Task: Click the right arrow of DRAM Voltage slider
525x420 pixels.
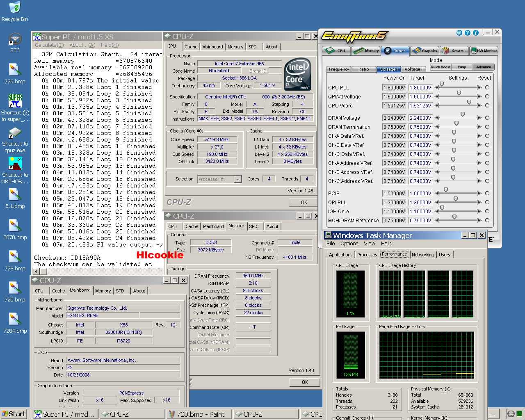Action: (479, 118)
